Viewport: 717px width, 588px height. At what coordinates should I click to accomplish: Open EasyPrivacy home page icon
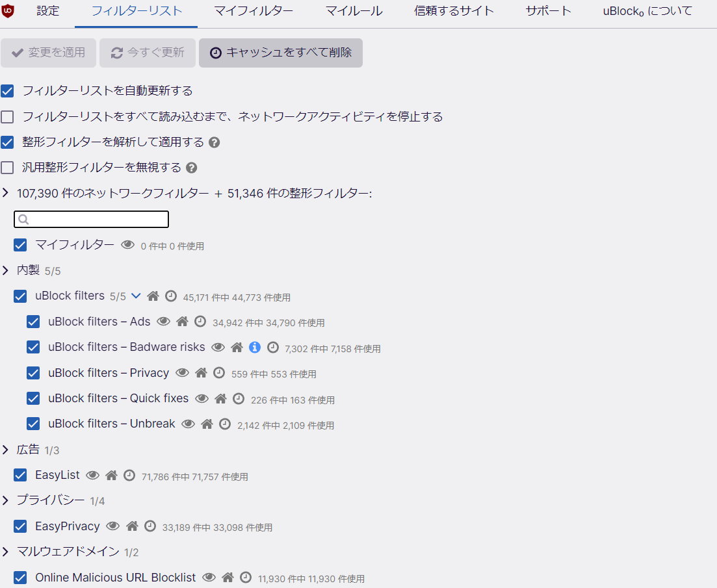[133, 526]
